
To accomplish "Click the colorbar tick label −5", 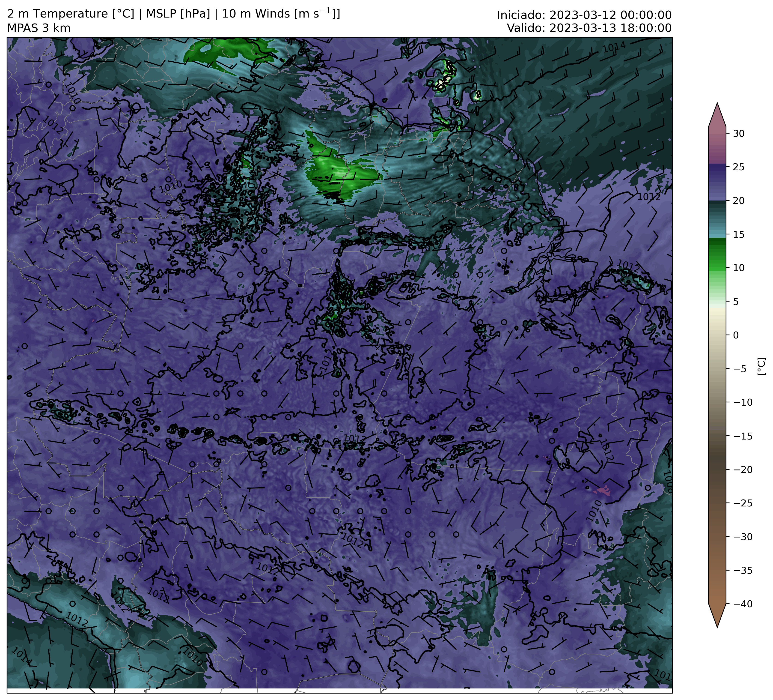I will (x=740, y=369).
